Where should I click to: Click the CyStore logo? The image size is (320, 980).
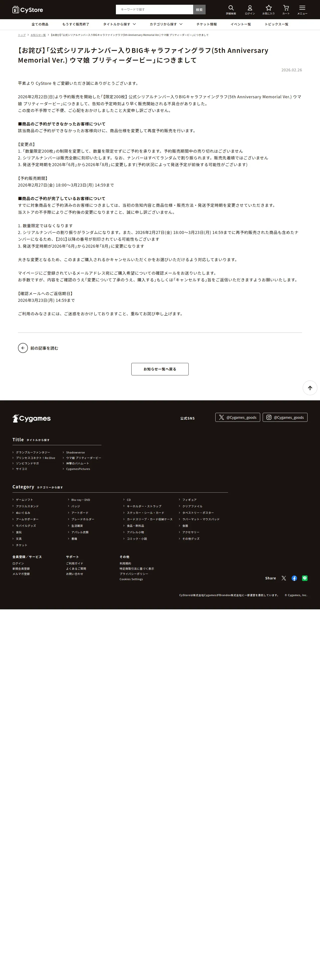[27, 9]
